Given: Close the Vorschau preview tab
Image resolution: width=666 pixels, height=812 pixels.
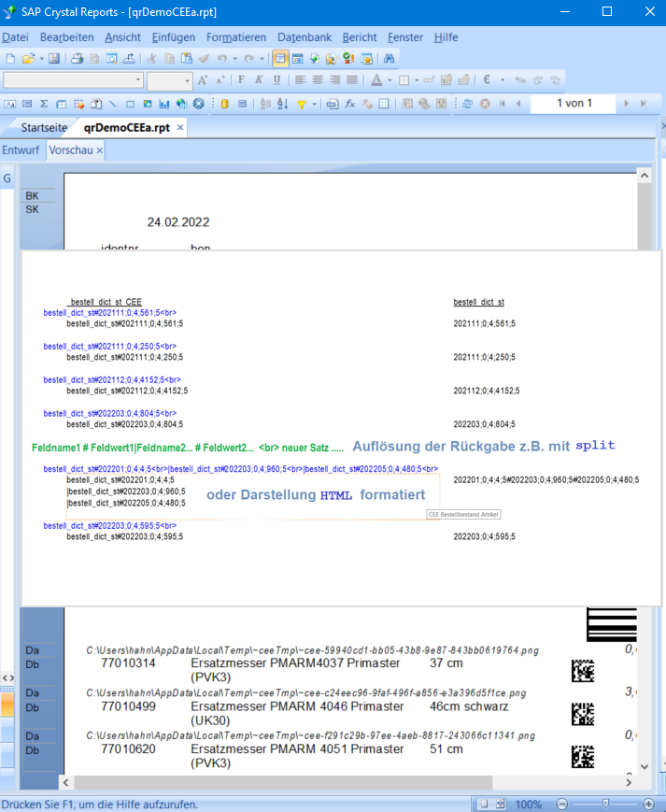Looking at the screenshot, I should tap(99, 150).
